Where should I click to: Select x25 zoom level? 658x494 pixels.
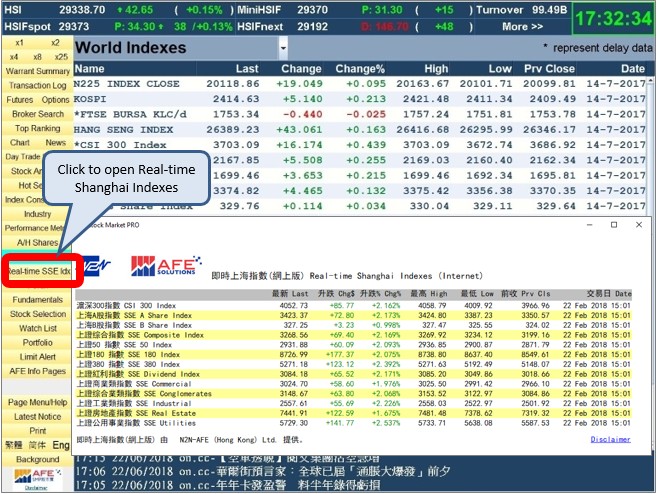click(x=61, y=57)
